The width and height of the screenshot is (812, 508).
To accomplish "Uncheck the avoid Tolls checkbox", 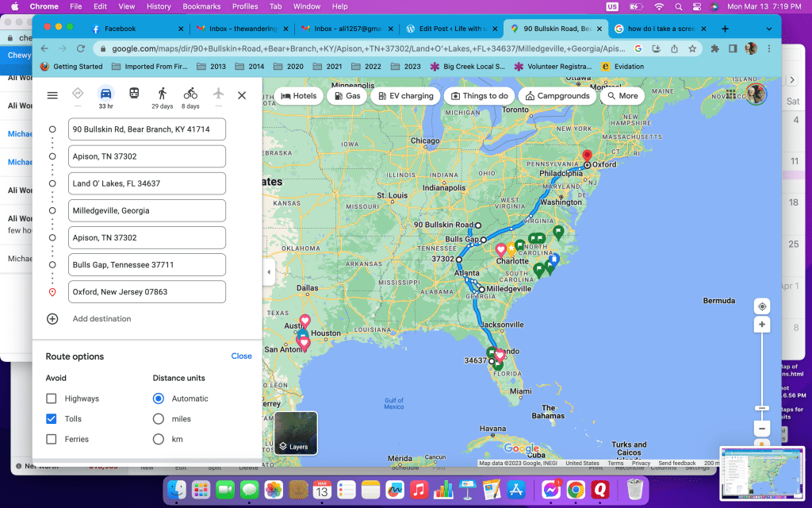I will [x=52, y=419].
